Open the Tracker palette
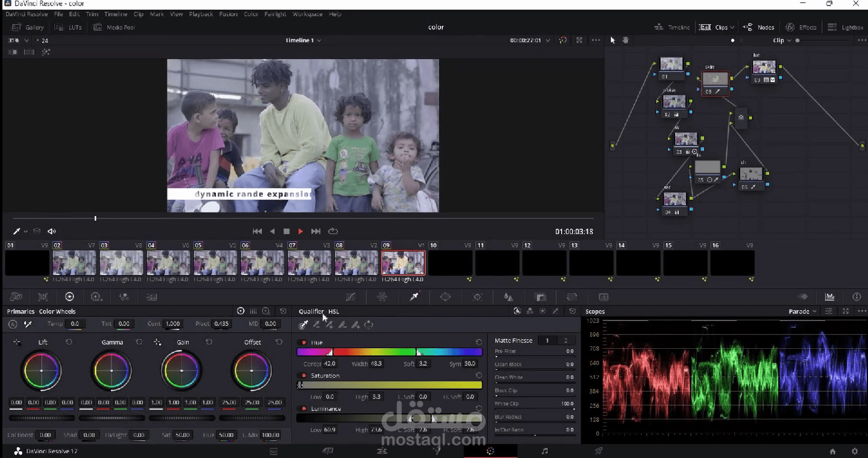The image size is (868, 458). click(477, 296)
